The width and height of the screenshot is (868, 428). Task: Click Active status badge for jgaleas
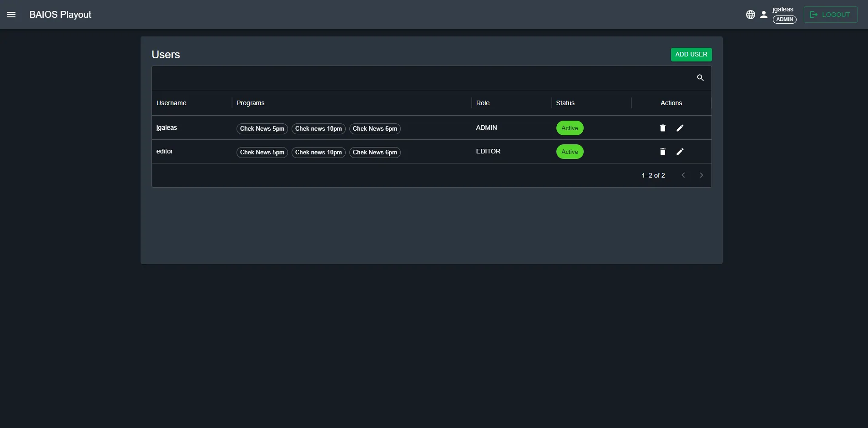pos(570,128)
